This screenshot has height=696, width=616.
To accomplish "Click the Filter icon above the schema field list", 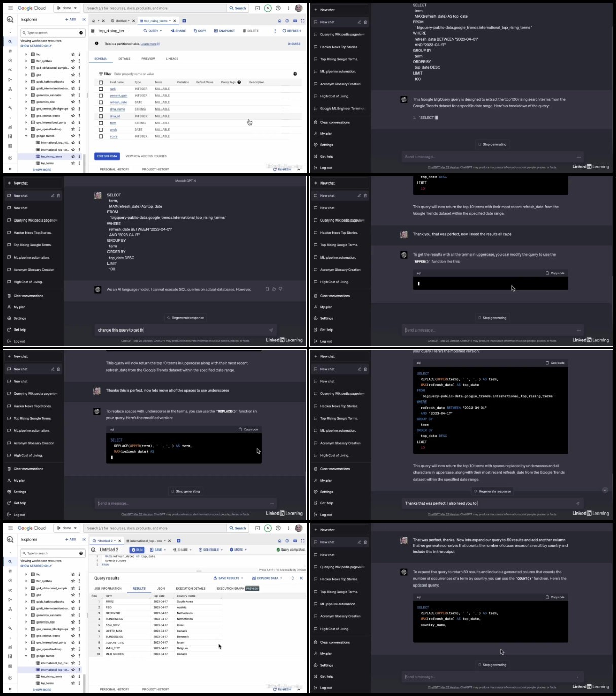I will click(101, 74).
